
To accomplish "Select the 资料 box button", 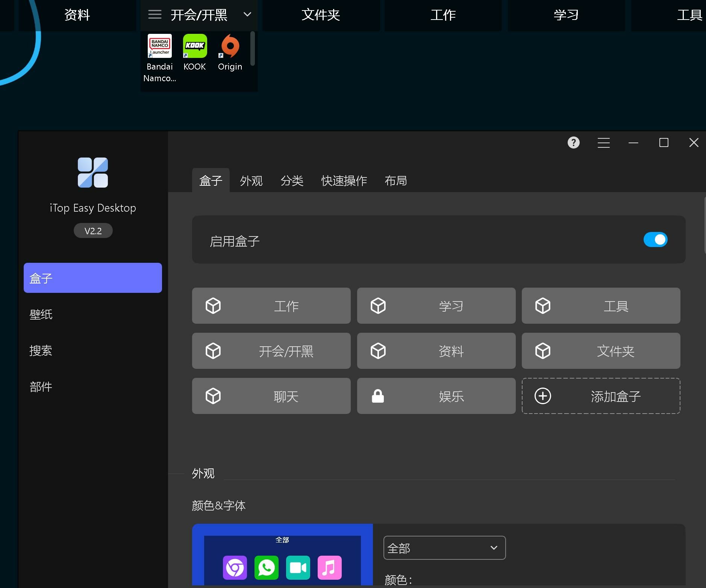I will coord(436,351).
